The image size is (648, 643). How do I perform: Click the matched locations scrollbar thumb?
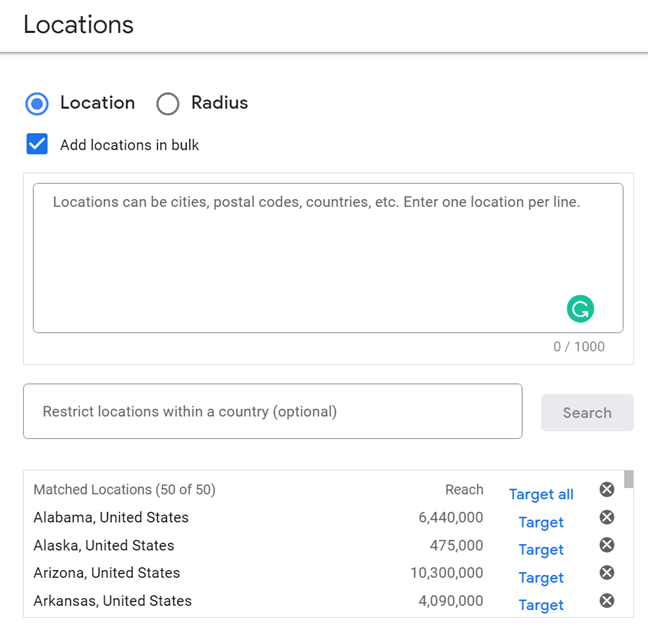click(628, 479)
